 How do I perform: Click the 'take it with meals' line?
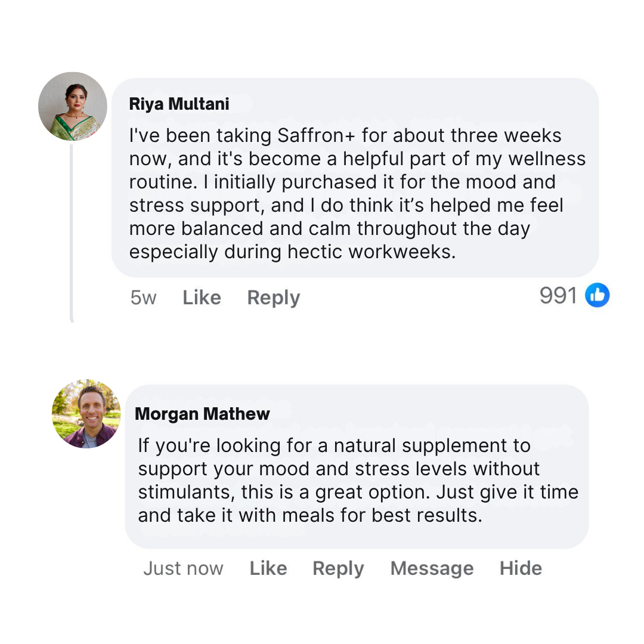(x=310, y=515)
